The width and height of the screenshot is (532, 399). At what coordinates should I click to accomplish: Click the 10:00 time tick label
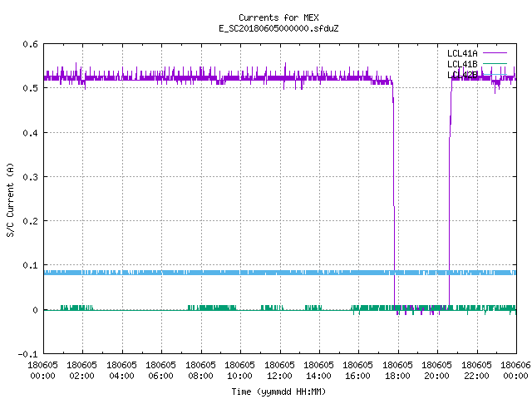point(240,376)
